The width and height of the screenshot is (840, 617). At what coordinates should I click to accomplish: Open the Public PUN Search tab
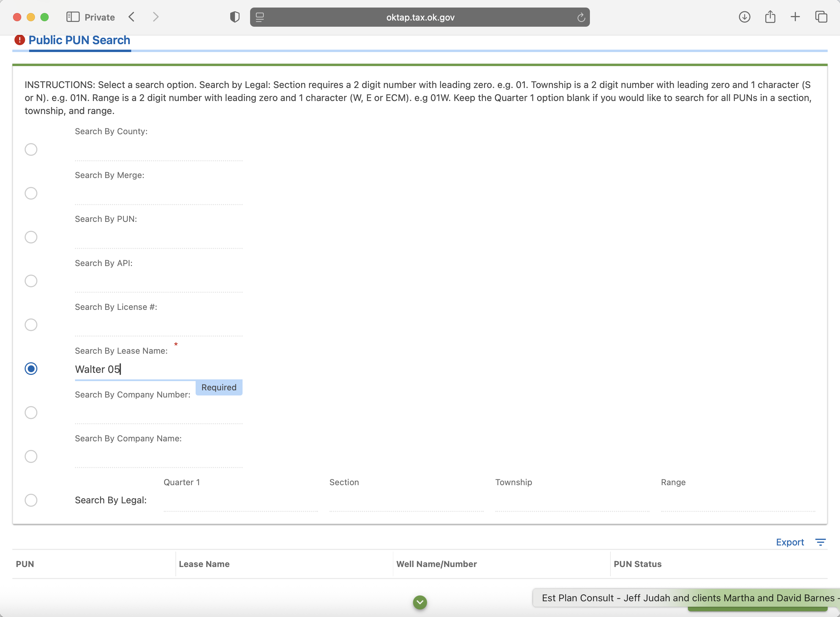coord(79,40)
